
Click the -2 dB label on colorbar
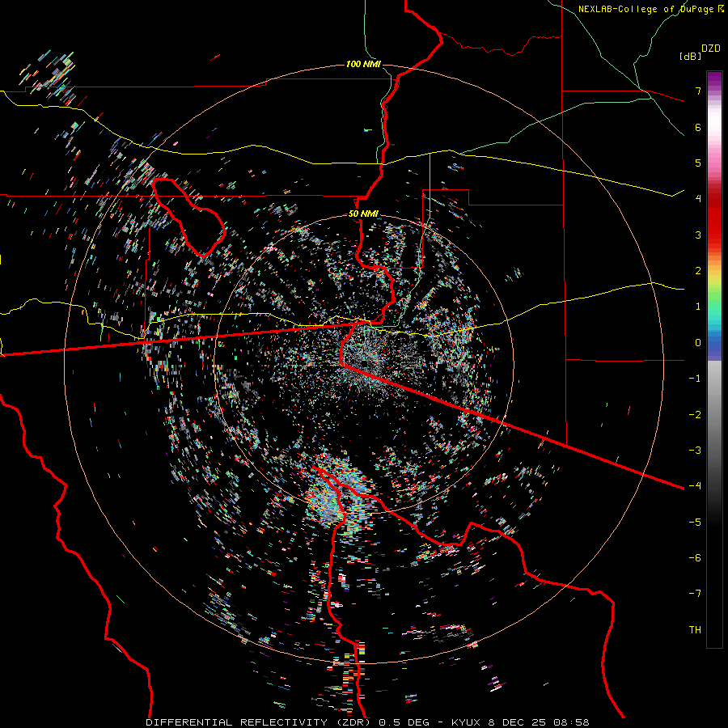(695, 415)
